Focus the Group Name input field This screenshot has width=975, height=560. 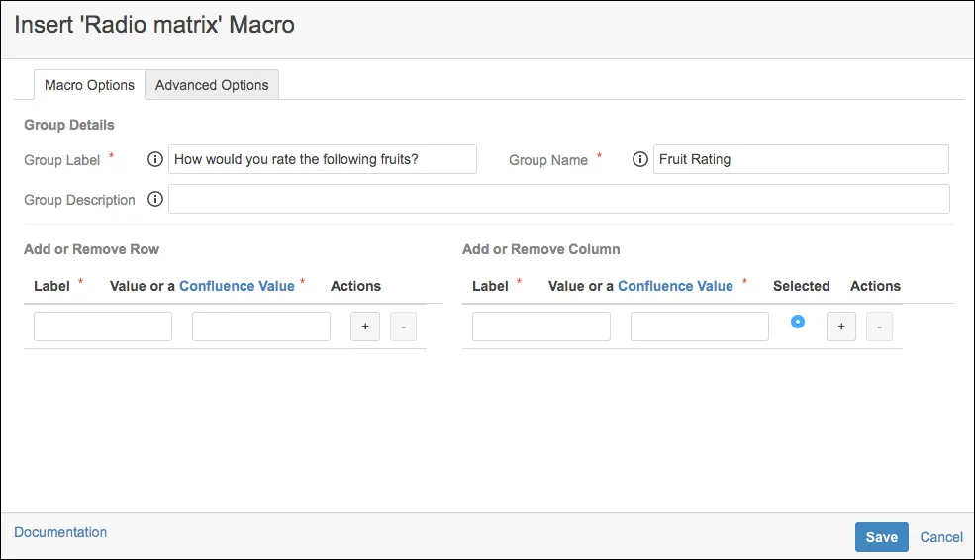(801, 159)
